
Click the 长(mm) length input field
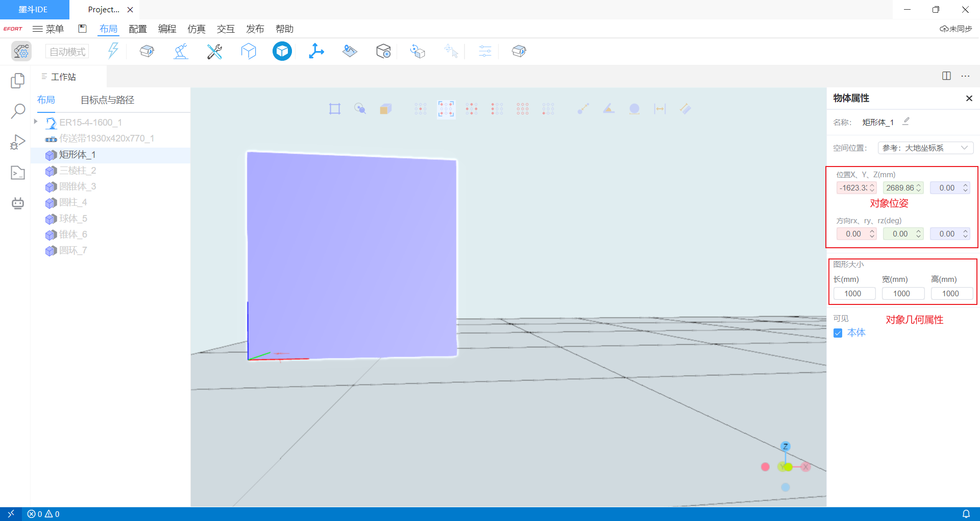[853, 294]
